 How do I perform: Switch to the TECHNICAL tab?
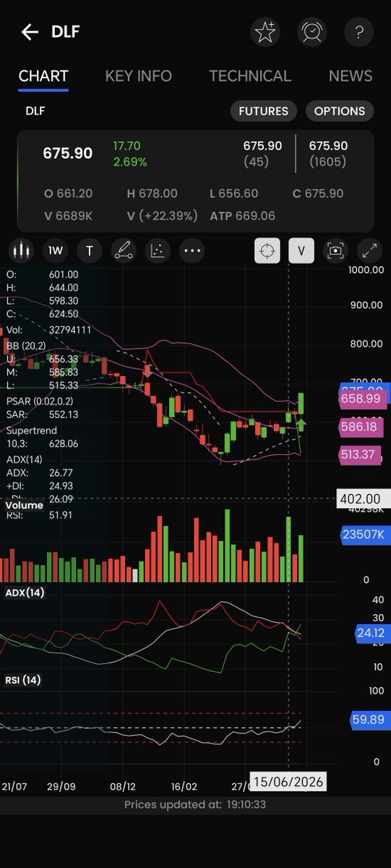pyautogui.click(x=250, y=76)
